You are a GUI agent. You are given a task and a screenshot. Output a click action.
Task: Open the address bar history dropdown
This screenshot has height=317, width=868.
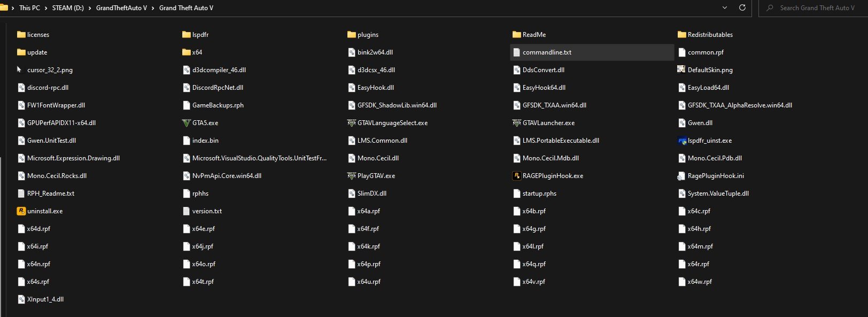[x=725, y=7]
